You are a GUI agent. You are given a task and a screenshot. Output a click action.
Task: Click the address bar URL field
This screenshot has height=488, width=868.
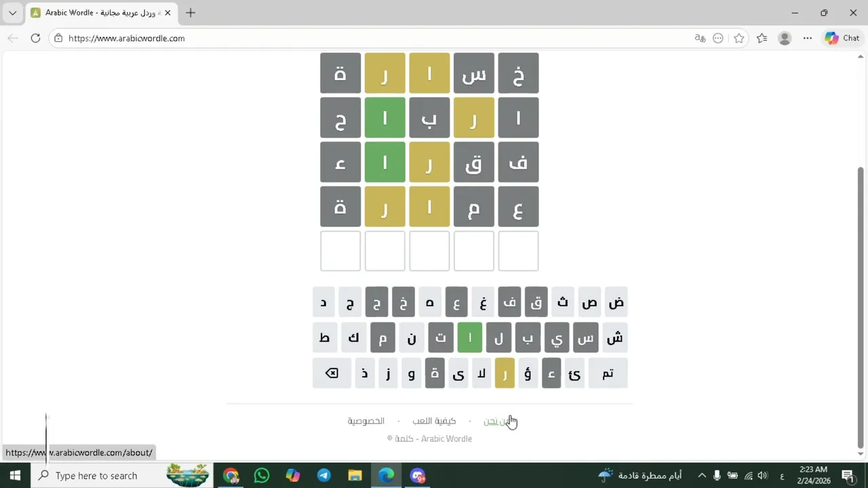click(x=373, y=39)
